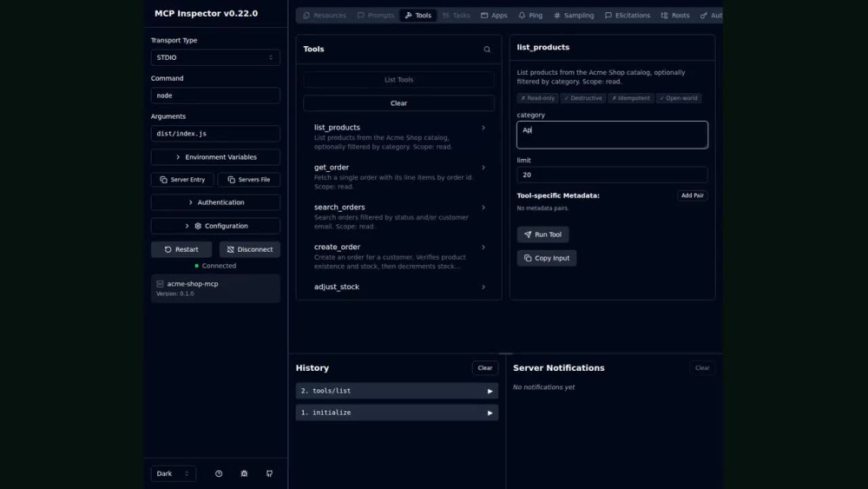Open get_order tool chevron

point(483,168)
